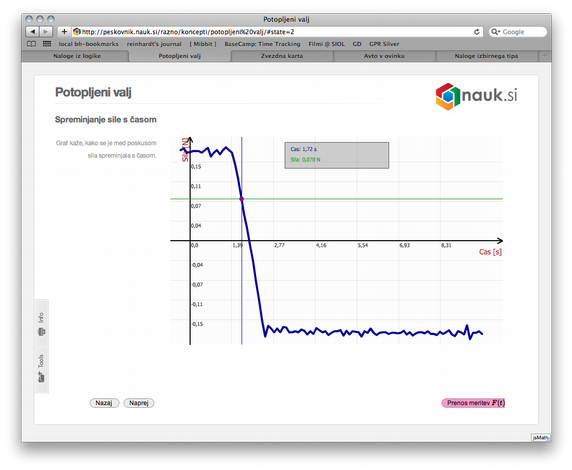Click the plus add-bookmark button
572x470 pixels.
64,32
